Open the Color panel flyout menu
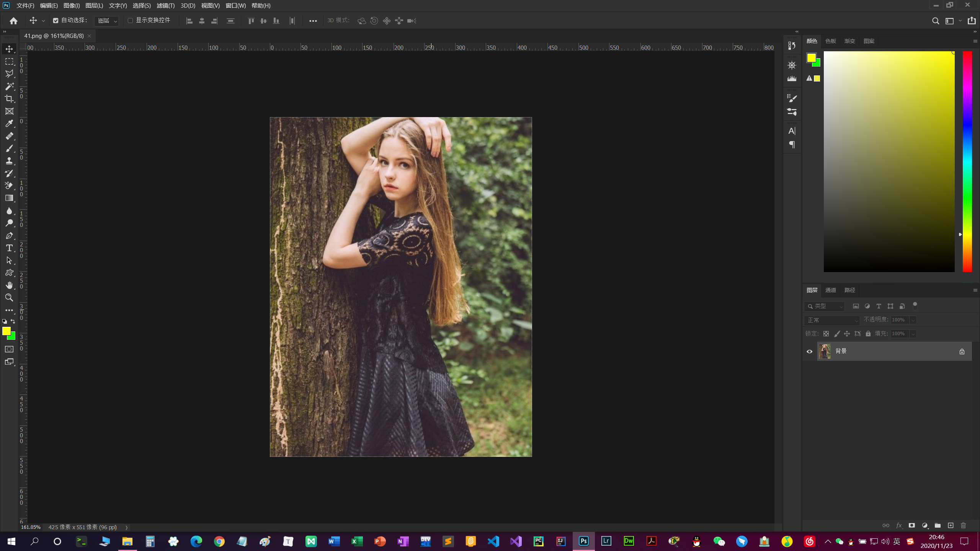 [x=975, y=41]
